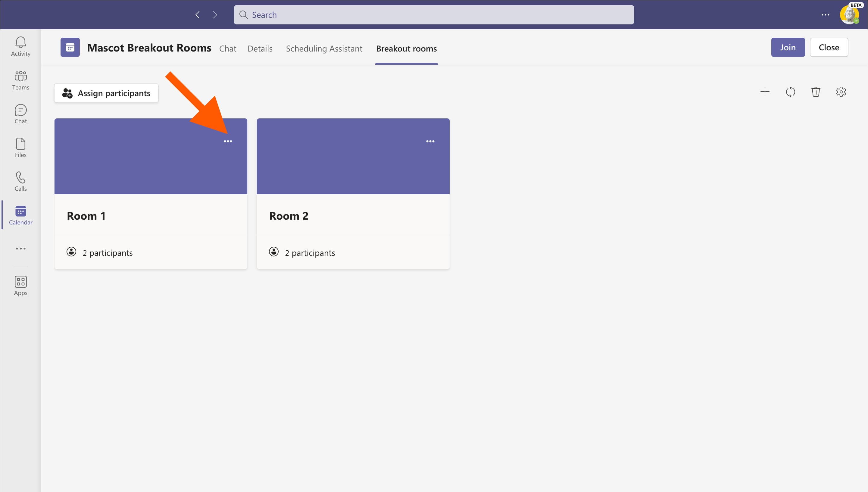Switch to Scheduling Assistant tab

click(324, 49)
